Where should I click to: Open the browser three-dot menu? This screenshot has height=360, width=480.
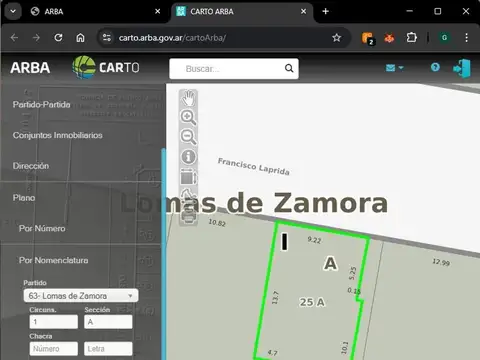click(x=466, y=38)
